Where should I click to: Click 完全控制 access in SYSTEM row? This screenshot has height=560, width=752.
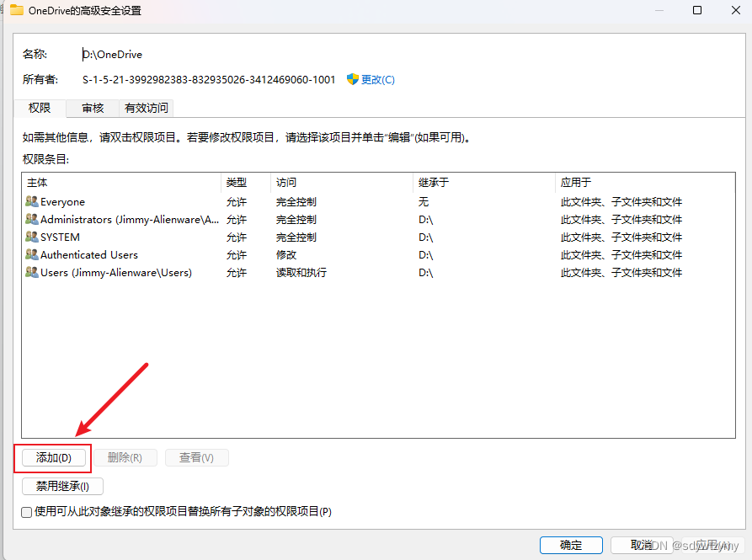click(296, 237)
